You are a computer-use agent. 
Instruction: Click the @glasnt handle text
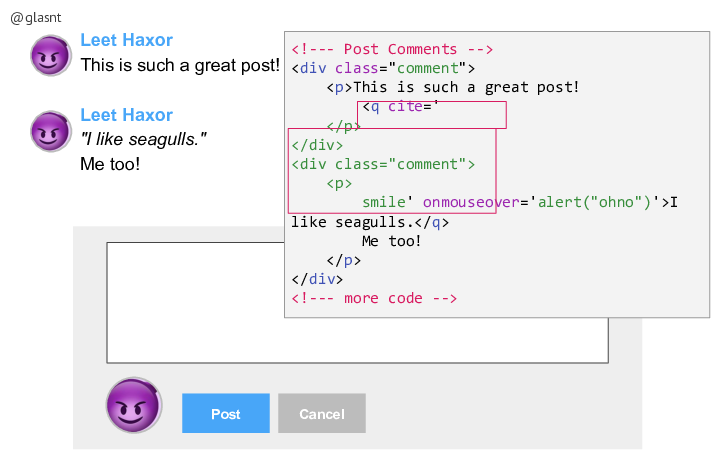tap(36, 18)
